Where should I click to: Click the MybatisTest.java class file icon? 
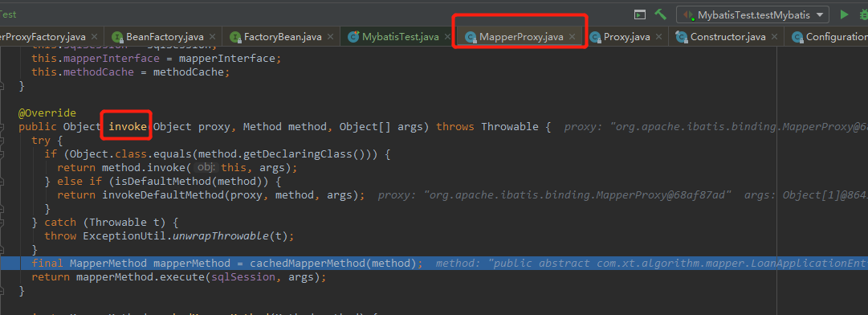353,38
